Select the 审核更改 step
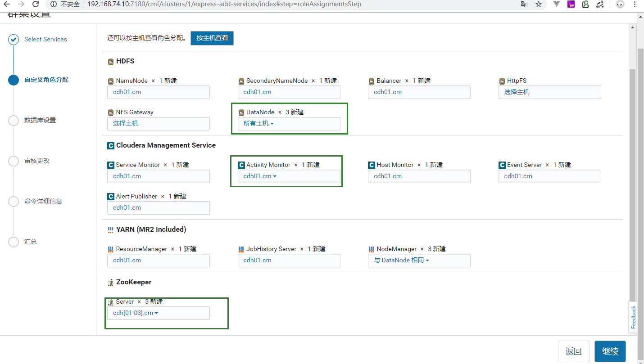This screenshot has width=644, height=364. (x=37, y=161)
